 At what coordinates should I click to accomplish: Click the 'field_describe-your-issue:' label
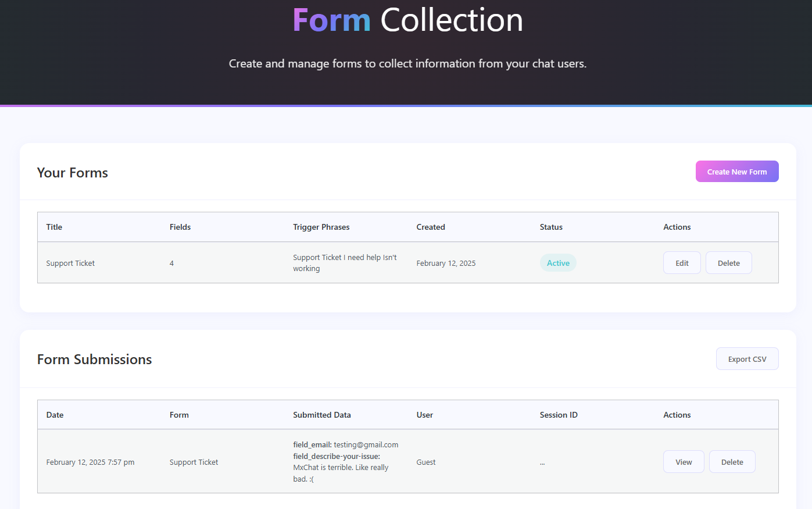[337, 456]
